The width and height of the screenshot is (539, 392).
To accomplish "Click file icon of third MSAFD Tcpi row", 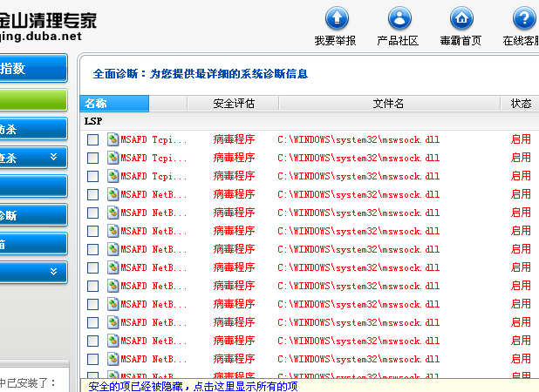I will (x=113, y=176).
